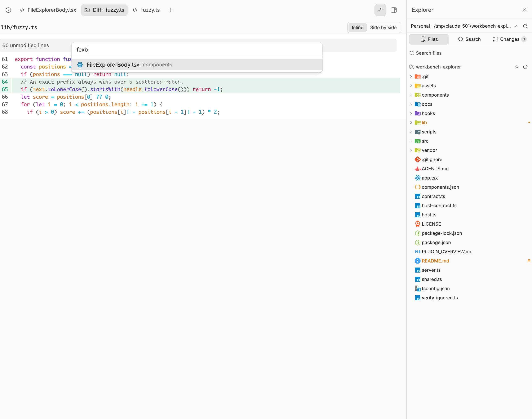This screenshot has width=532, height=419.
Task: Click the src folder icon
Action: [417, 141]
